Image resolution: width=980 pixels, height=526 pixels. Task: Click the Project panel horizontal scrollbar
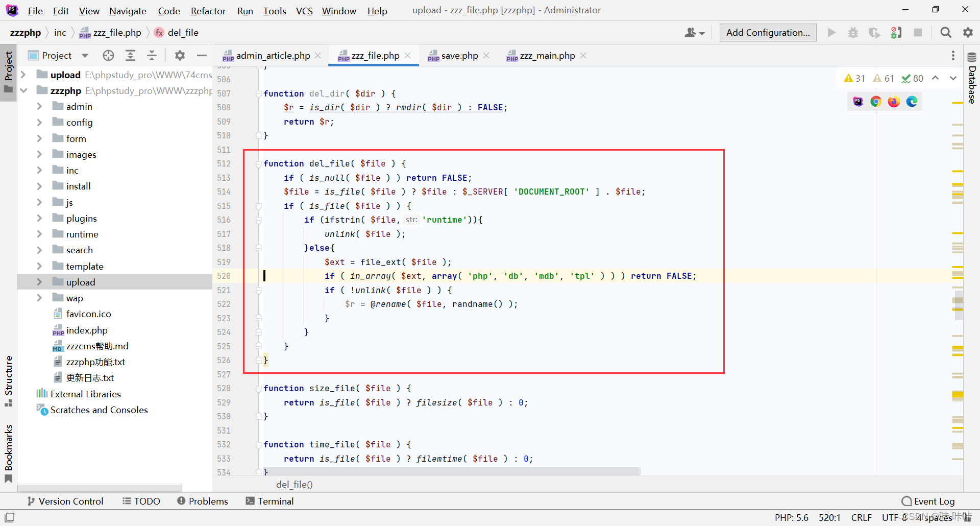(100, 488)
